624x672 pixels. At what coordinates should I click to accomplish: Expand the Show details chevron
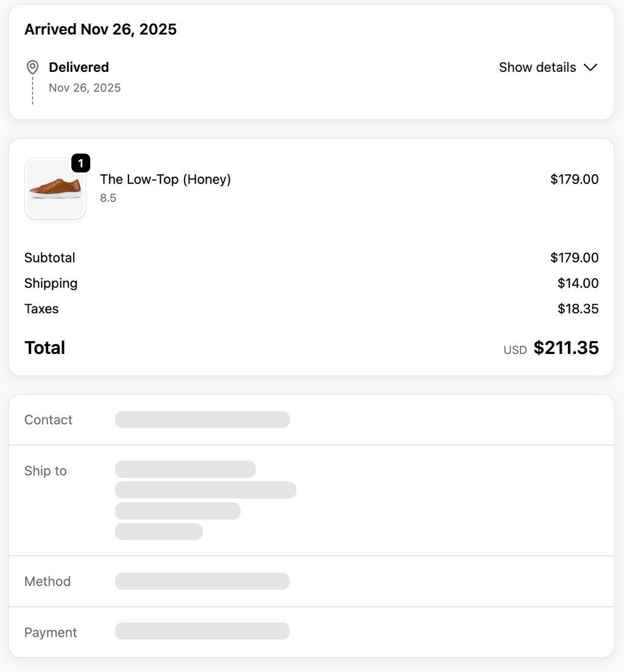590,68
